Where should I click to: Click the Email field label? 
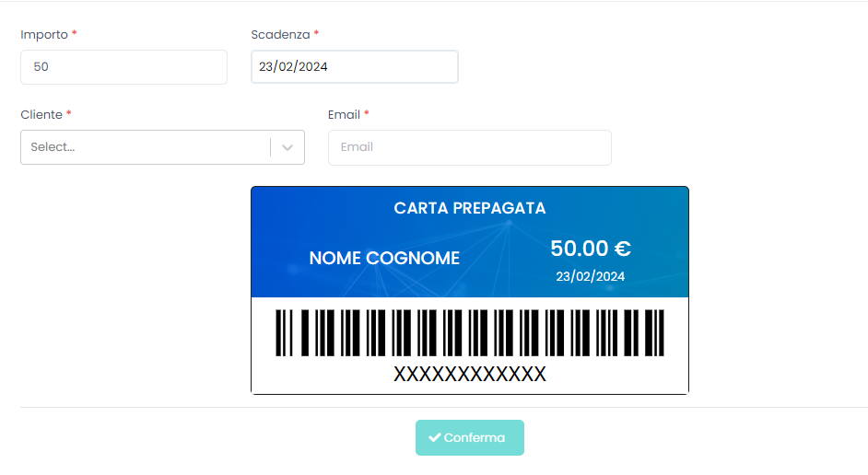(344, 114)
